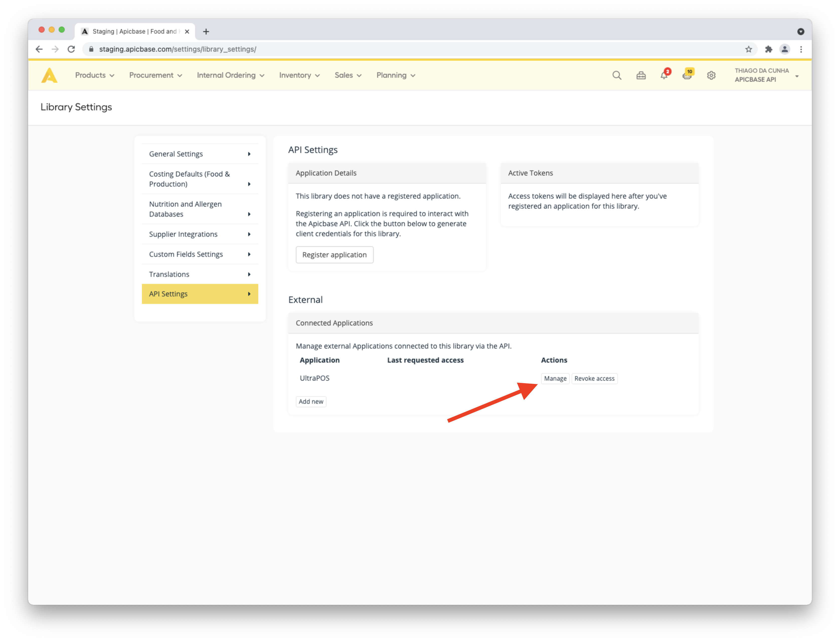Click the Application Details panel header
840x642 pixels.
[x=387, y=173]
